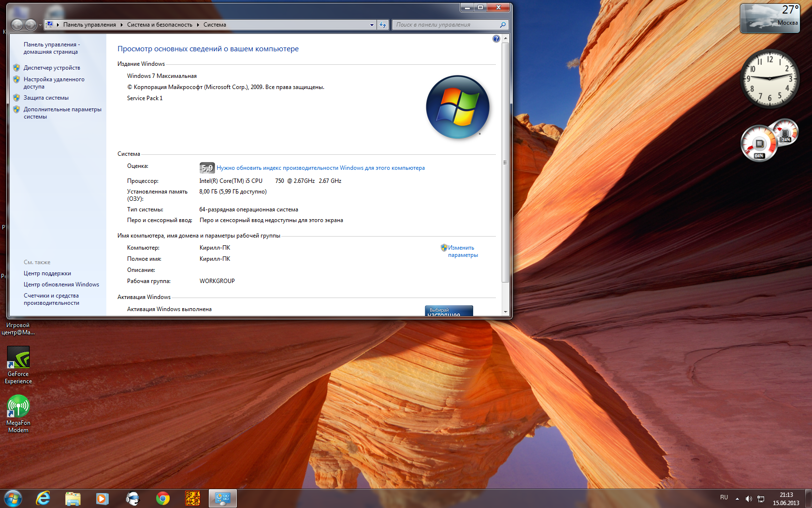This screenshot has height=508, width=812.
Task: Select Система и безопасность breadcrumb
Action: click(159, 25)
